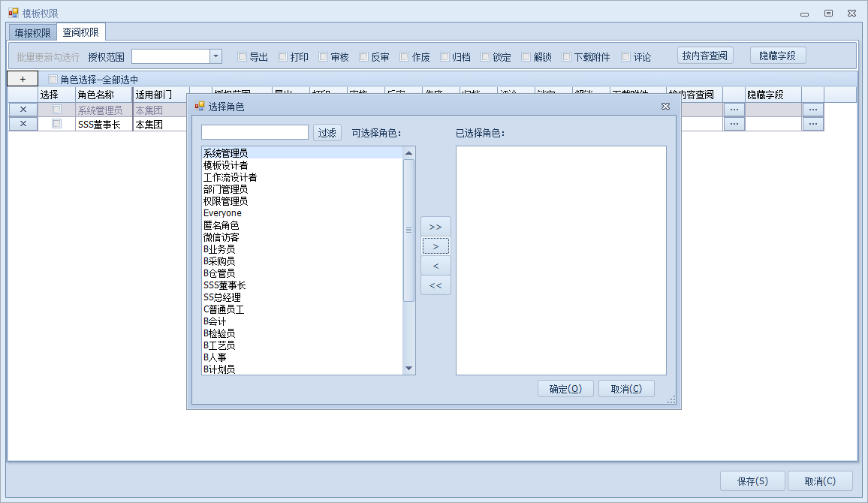Click the role filter text field

255,133
